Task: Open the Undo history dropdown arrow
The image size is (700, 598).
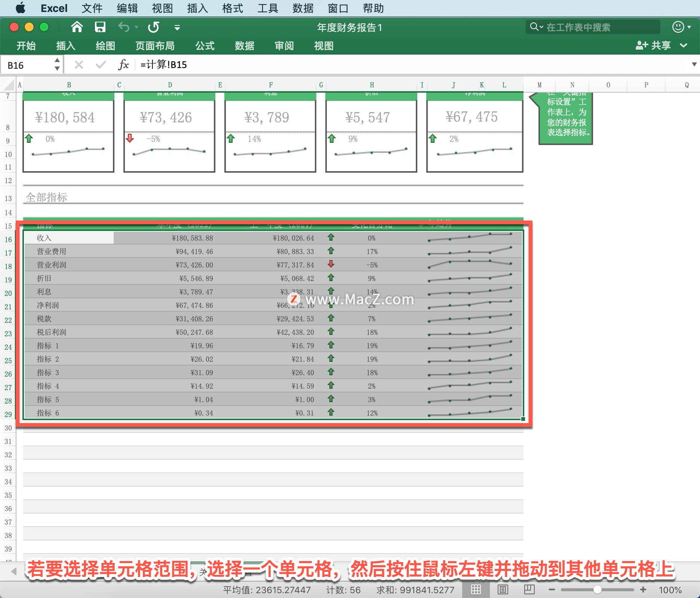Action: 136,27
